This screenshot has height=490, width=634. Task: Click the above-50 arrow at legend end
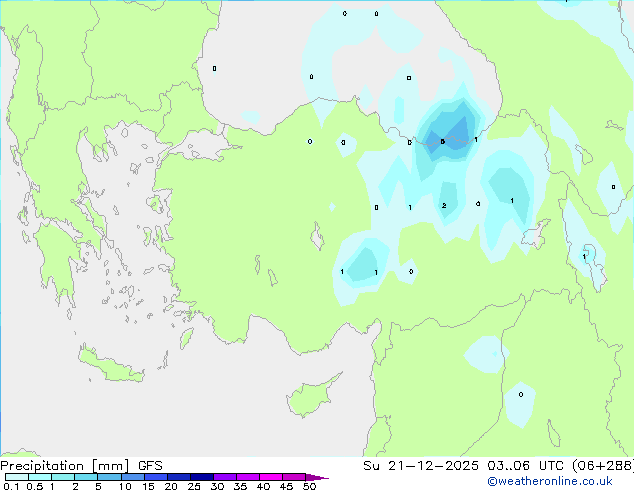pos(317,477)
